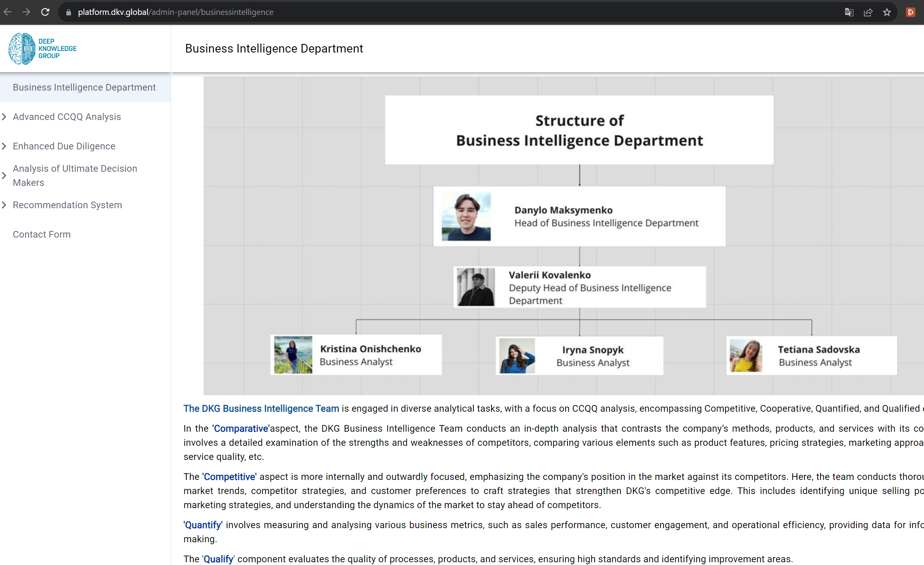
Task: Open the Contact Form menu item
Action: point(42,234)
